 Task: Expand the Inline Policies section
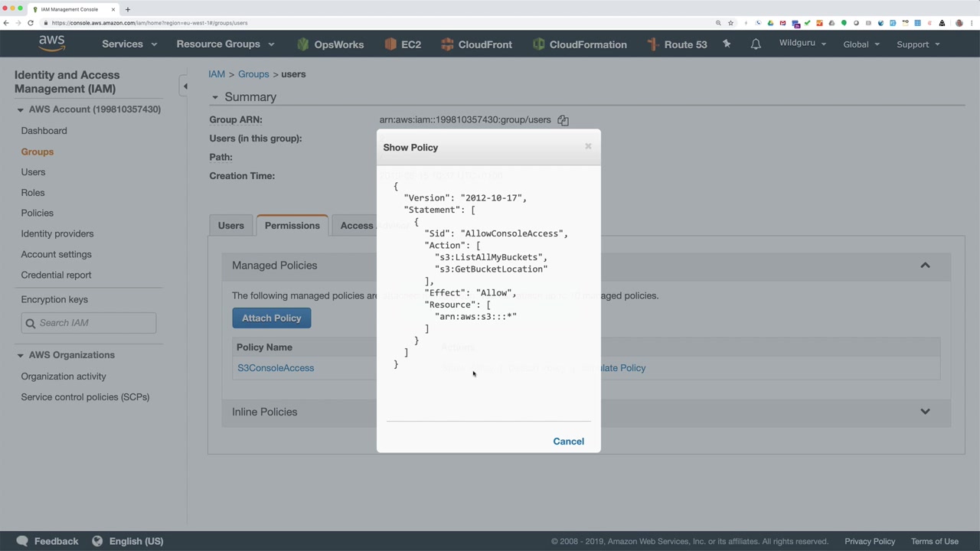click(x=925, y=412)
